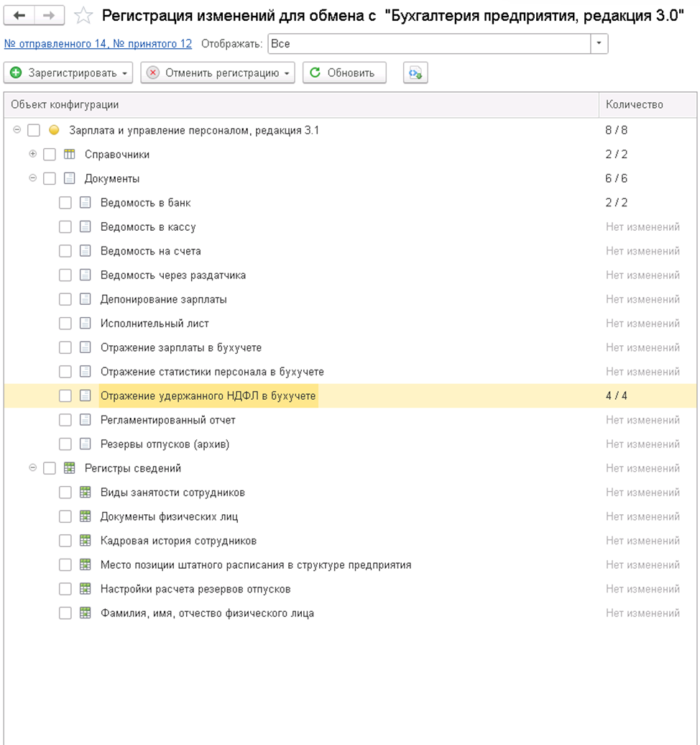This screenshot has height=745, width=700.
Task: Click the Объект конфигурации column header
Action: [x=302, y=105]
